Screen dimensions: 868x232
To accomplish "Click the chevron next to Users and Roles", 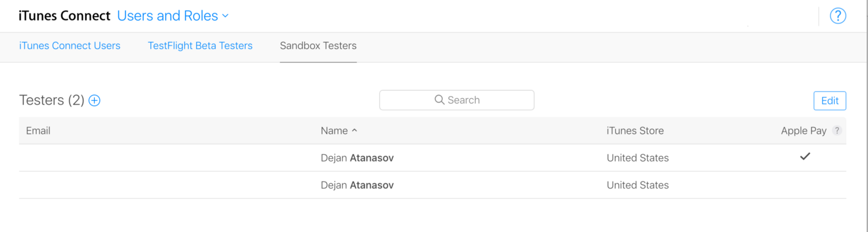I will 226,16.
